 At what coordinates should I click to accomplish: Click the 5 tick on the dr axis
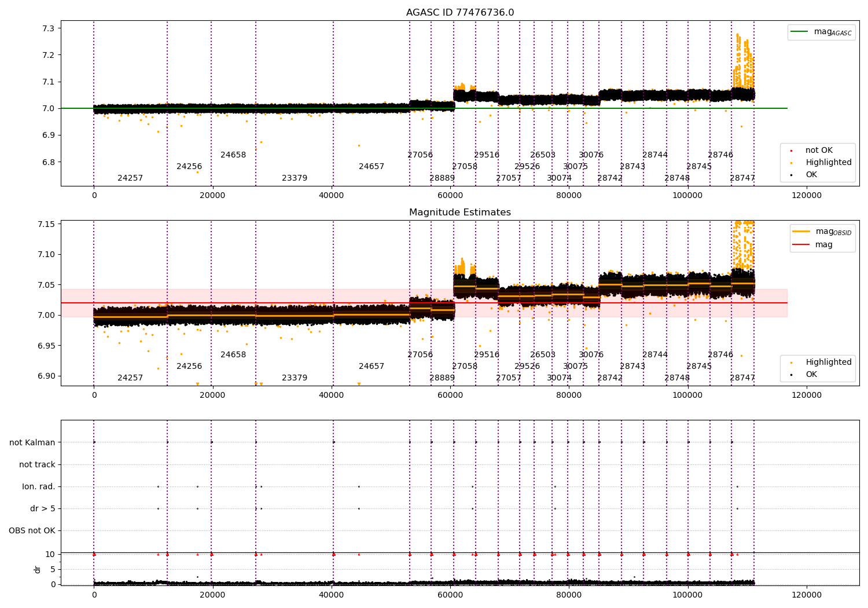53,569
